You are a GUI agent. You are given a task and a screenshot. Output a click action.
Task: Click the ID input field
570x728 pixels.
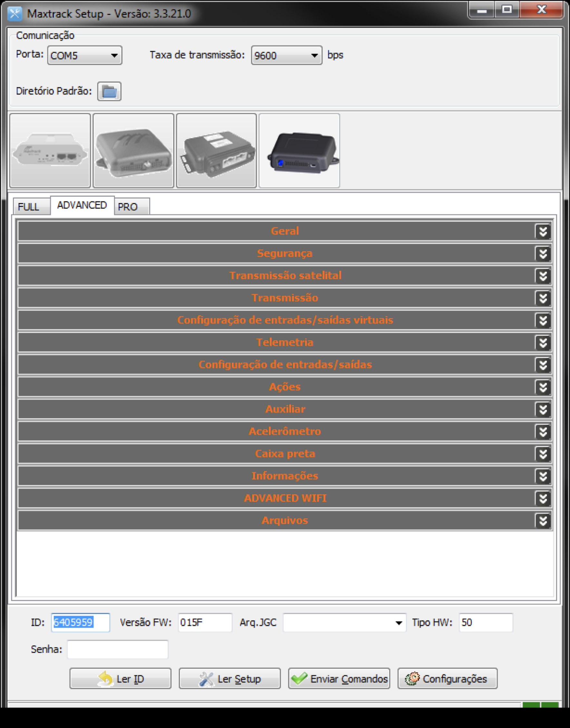(81, 623)
